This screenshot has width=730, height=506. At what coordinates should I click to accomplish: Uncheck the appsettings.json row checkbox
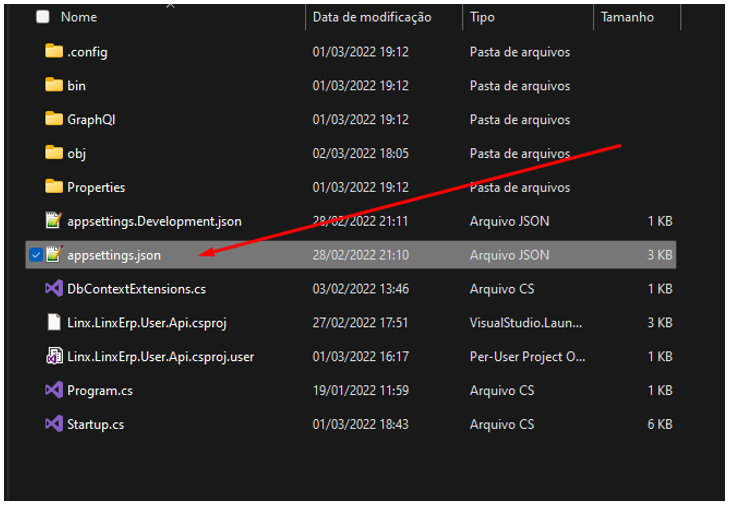(x=36, y=255)
